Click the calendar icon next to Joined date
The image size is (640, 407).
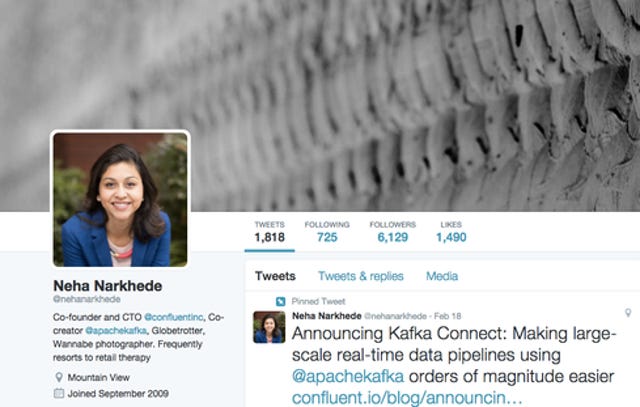click(59, 394)
